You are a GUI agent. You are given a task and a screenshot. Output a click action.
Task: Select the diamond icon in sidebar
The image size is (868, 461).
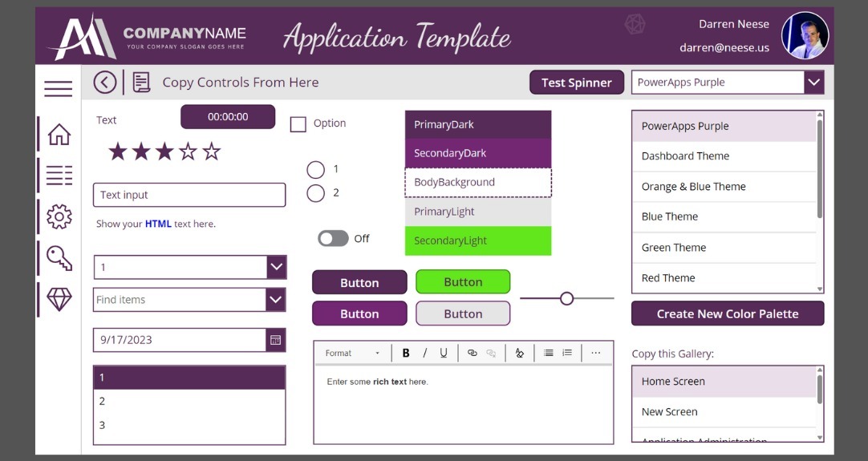pyautogui.click(x=59, y=299)
